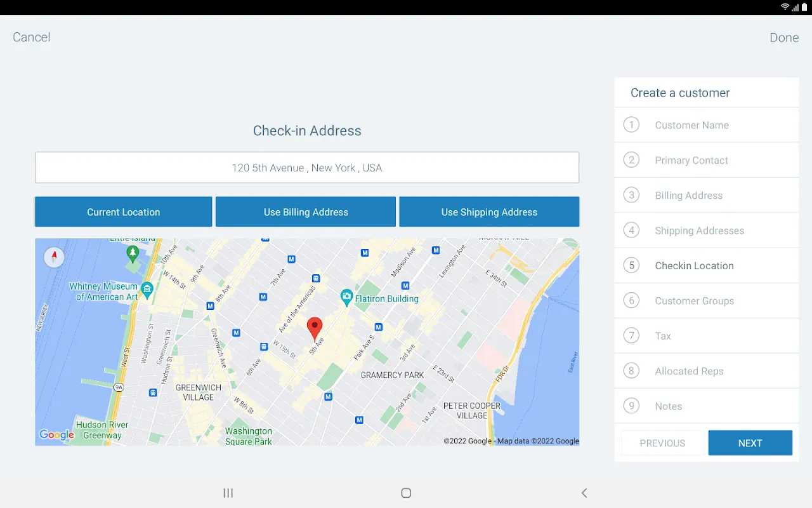The image size is (812, 508).
Task: Open Android recent apps button
Action: (x=228, y=493)
